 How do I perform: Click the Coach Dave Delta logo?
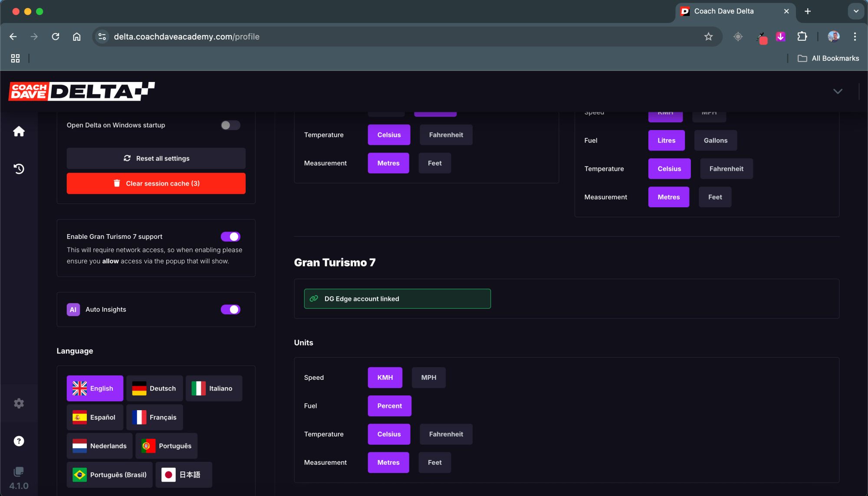click(x=82, y=91)
